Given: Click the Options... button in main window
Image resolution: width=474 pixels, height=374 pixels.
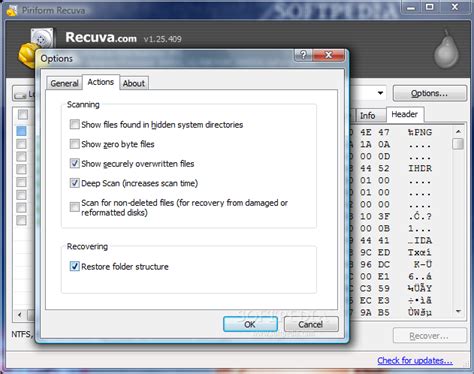Looking at the screenshot, I should pos(429,93).
